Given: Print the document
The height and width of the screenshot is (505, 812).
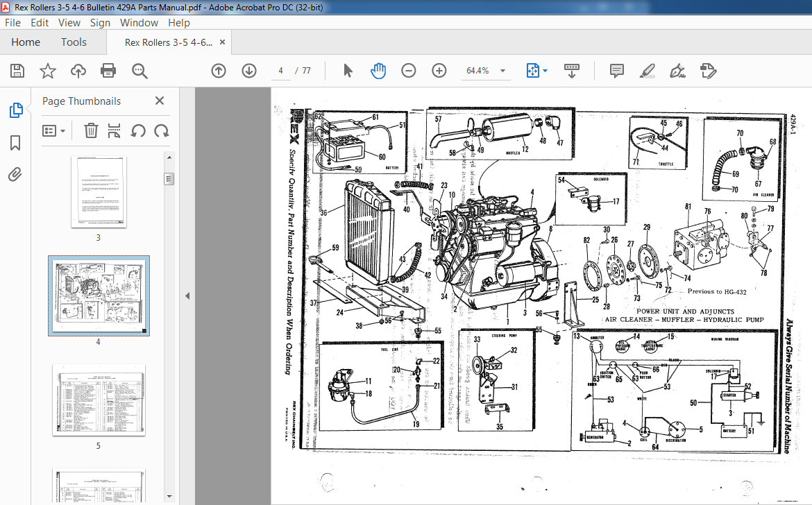Looking at the screenshot, I should pos(108,70).
